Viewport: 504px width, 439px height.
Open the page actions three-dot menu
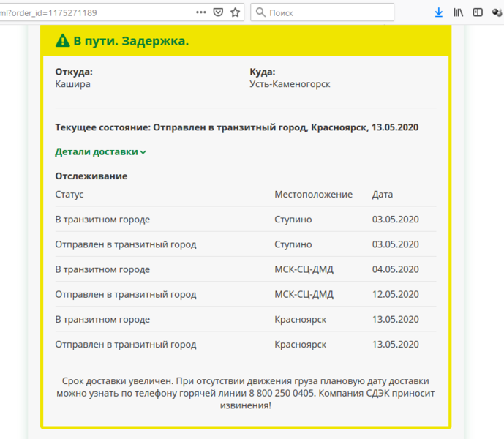(201, 12)
